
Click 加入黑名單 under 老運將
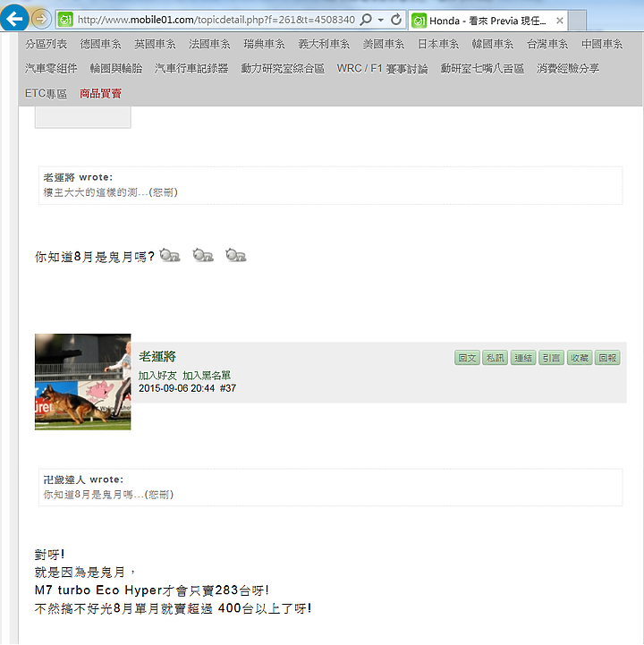[x=207, y=375]
